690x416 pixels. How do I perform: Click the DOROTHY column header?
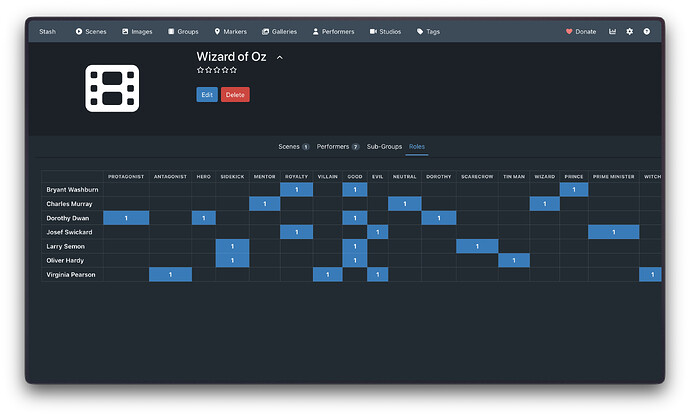point(439,177)
